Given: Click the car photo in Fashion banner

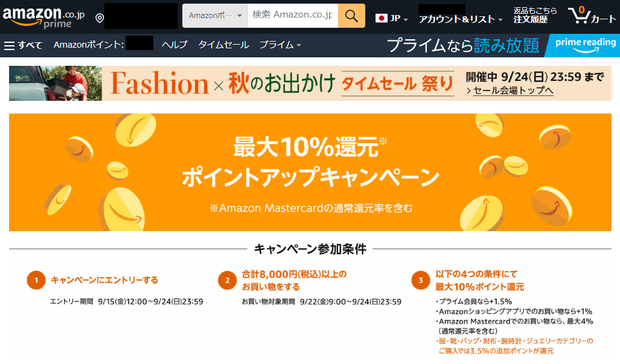Looking at the screenshot, I should coord(56,83).
